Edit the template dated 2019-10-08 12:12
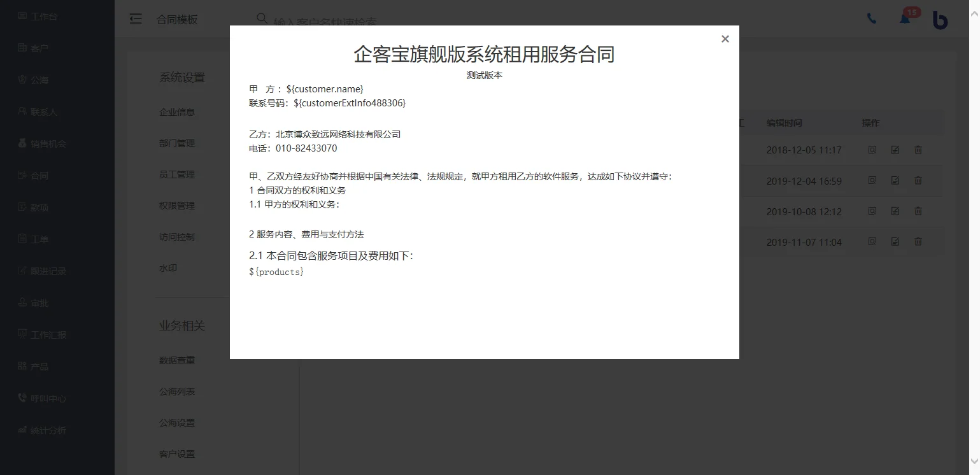Viewport: 980px width, 475px height. 895,211
